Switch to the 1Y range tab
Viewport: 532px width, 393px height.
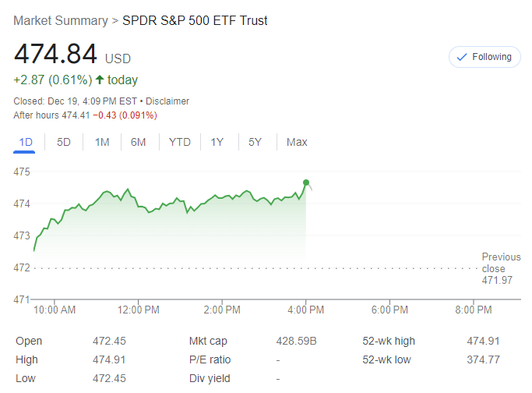click(x=217, y=142)
